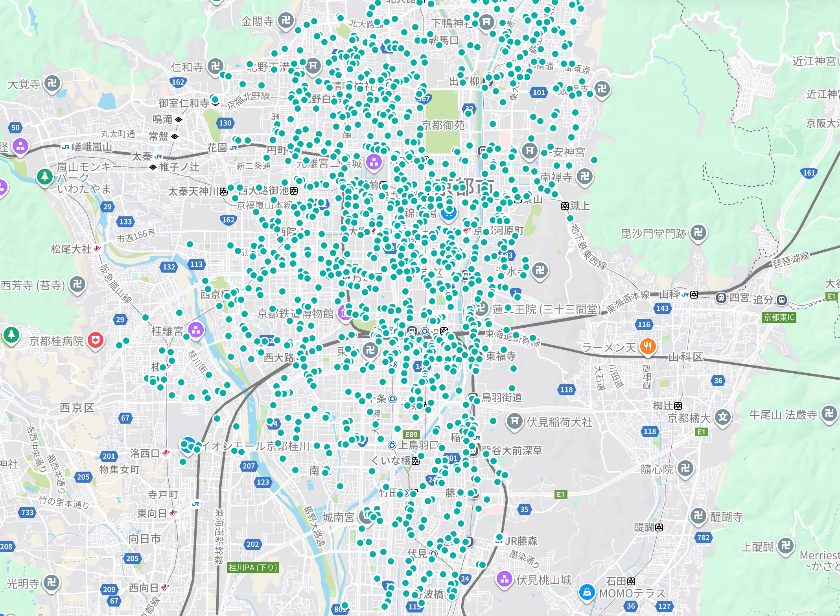This screenshot has width=840, height=616.
Task: Open the Kyoto Tachibana University (京都橘大) marker
Action: click(723, 417)
